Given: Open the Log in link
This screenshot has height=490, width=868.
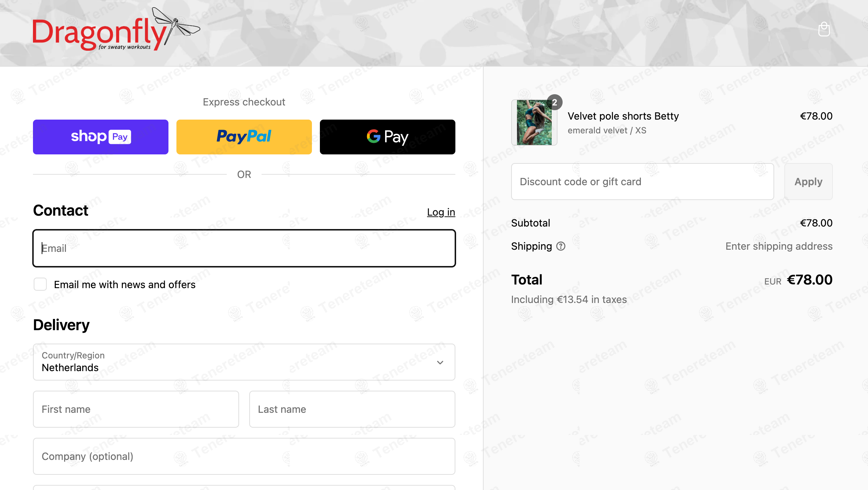Looking at the screenshot, I should click(x=441, y=212).
